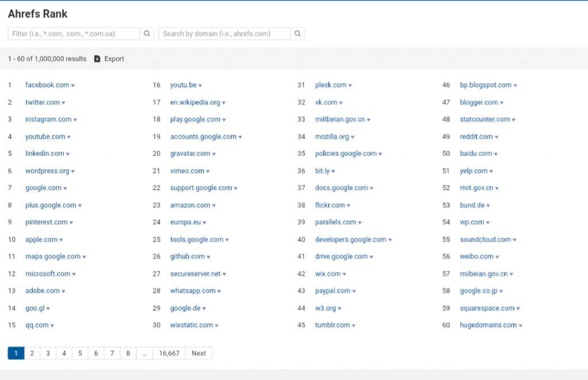588x380 pixels.
Task: Open the youtube.com domain link
Action: [x=45, y=137]
